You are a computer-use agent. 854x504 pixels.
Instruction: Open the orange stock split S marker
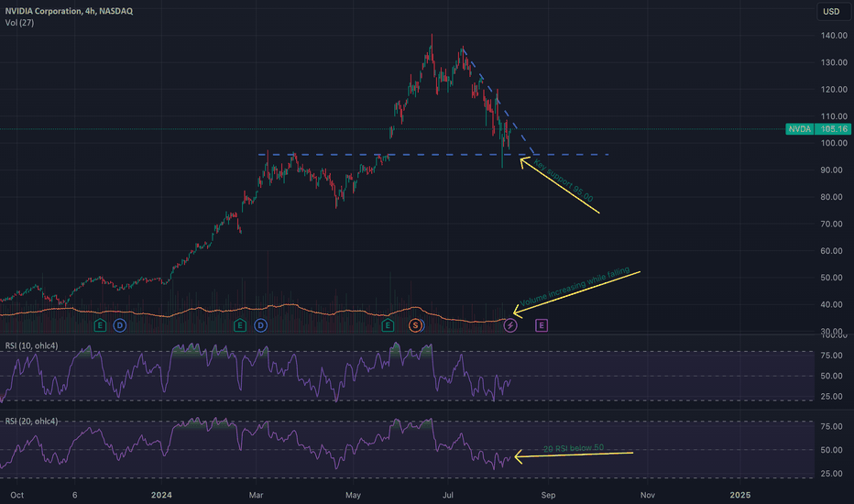[415, 326]
